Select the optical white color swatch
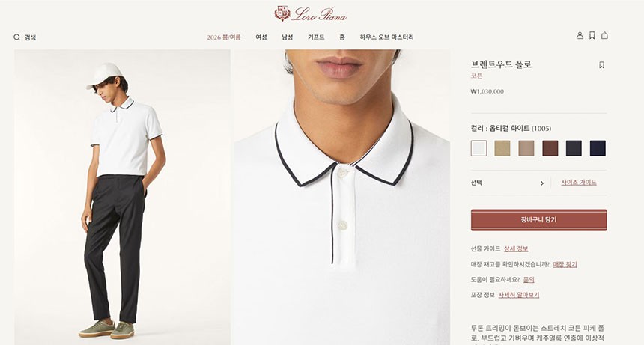The image size is (644, 345). pos(479,148)
